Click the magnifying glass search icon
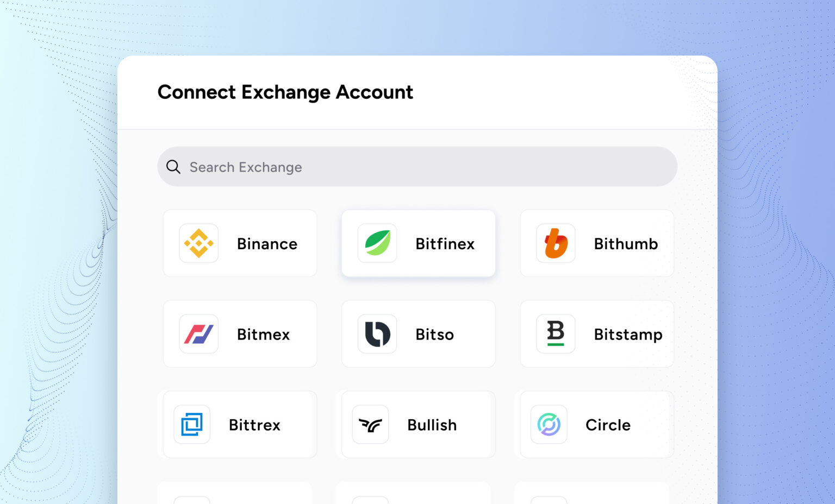The height and width of the screenshot is (504, 835). (173, 167)
